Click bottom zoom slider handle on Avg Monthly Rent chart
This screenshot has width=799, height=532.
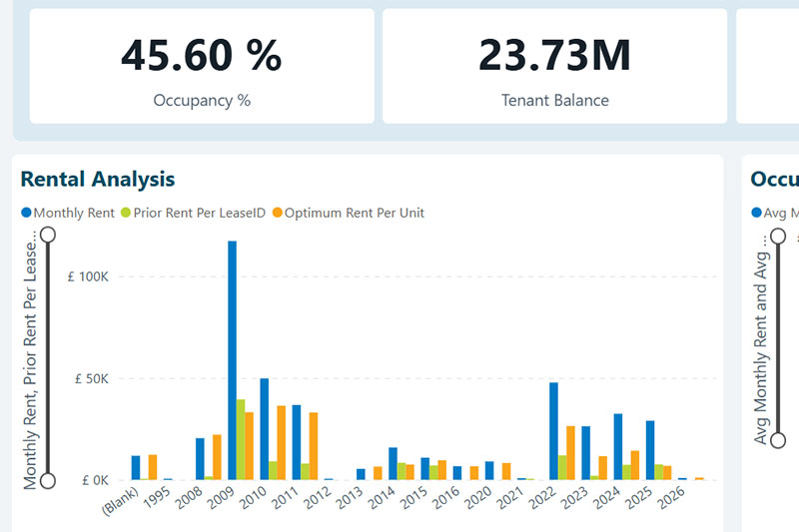pyautogui.click(x=778, y=440)
